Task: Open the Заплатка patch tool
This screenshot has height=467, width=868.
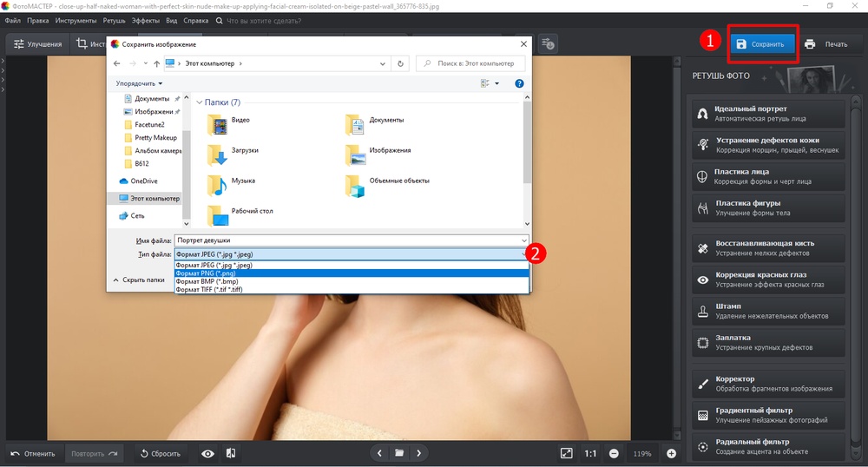Action: pos(767,342)
